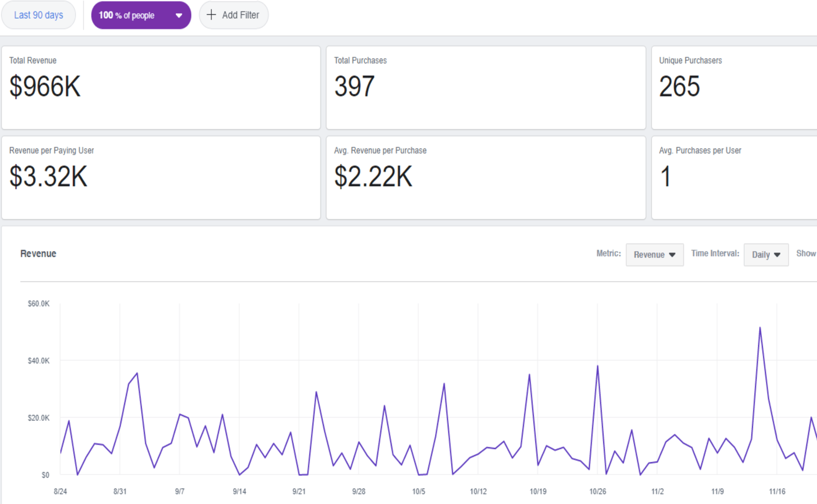Click the revenue spike just after 10/19 gridline
Screen dimensions: 817x504
(529, 375)
